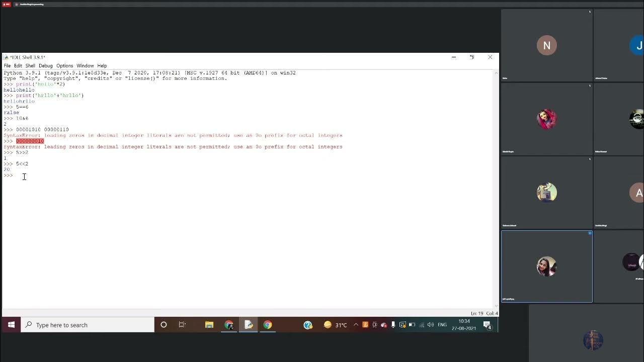Click the highlighted 000000010 input line
This screenshot has height=362, width=644.
pyautogui.click(x=30, y=141)
